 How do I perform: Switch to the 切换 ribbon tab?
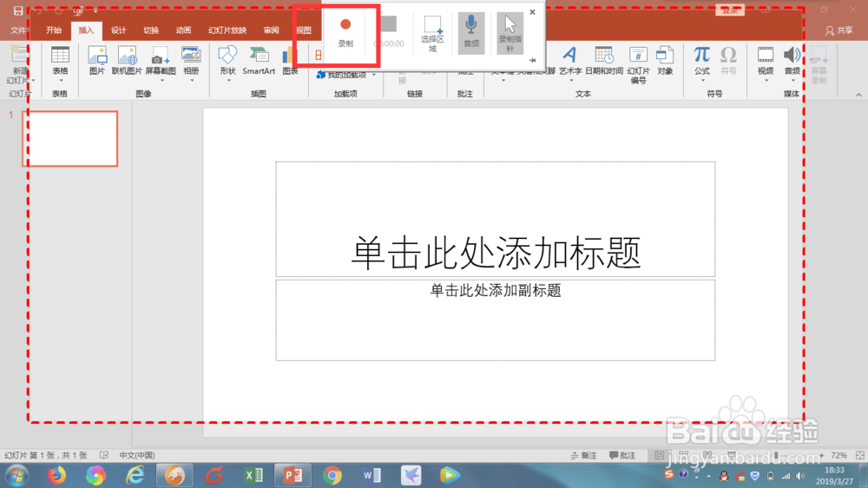pyautogui.click(x=151, y=30)
